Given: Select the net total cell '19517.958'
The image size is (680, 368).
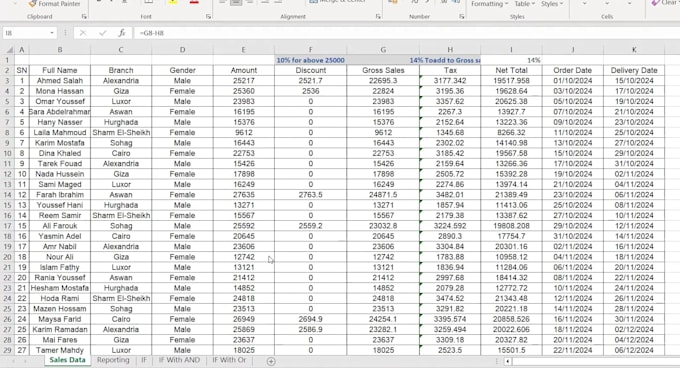Looking at the screenshot, I should (x=511, y=81).
